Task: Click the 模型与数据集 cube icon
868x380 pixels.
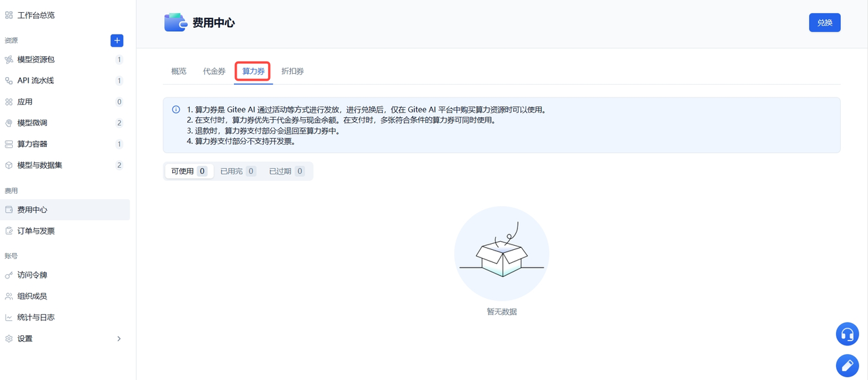Action: coord(9,165)
